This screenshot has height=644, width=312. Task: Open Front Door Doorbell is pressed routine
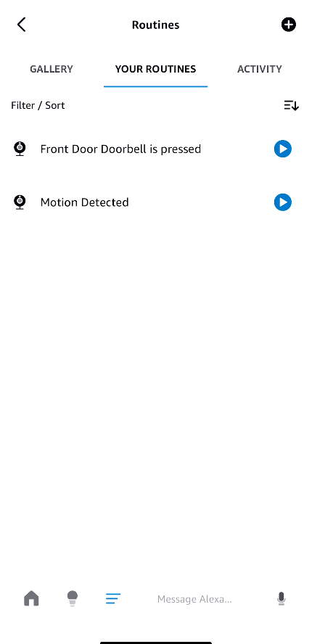click(x=120, y=149)
